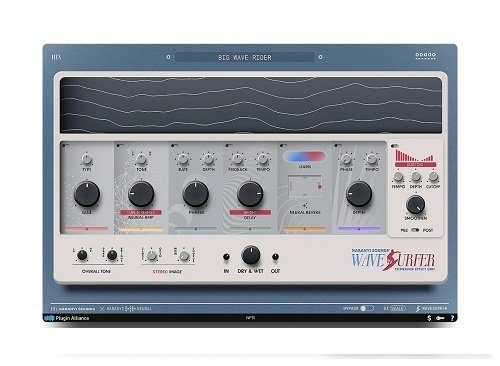Click the XY pad in Neural Reverb
500x366 pixels.
point(305,186)
